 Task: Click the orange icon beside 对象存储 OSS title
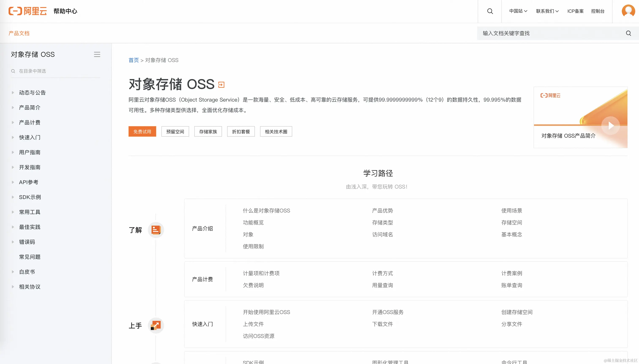[x=221, y=85]
